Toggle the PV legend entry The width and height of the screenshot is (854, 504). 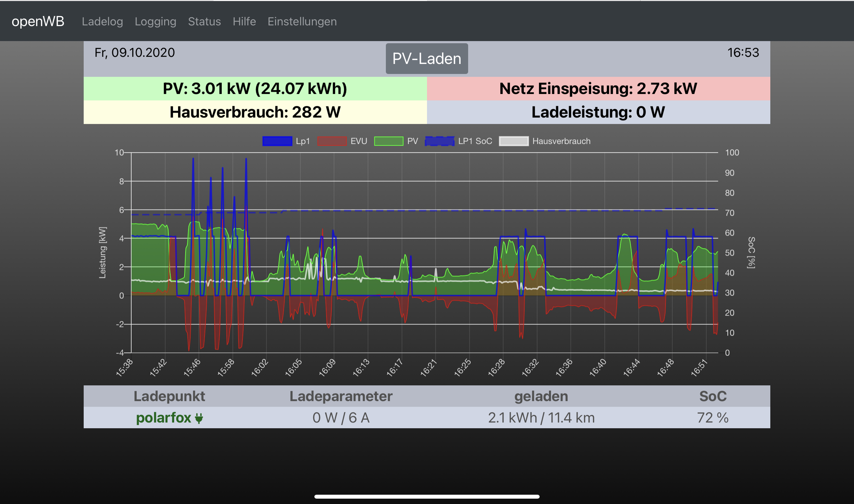(388, 141)
